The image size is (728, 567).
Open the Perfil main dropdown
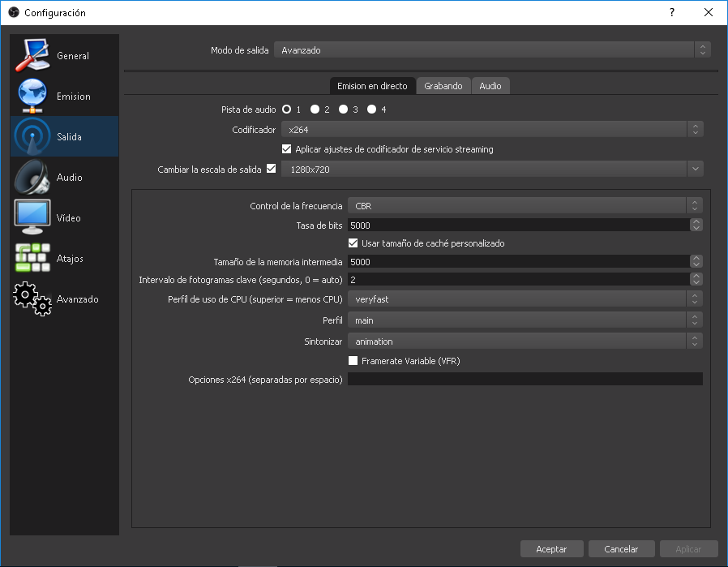(x=525, y=320)
